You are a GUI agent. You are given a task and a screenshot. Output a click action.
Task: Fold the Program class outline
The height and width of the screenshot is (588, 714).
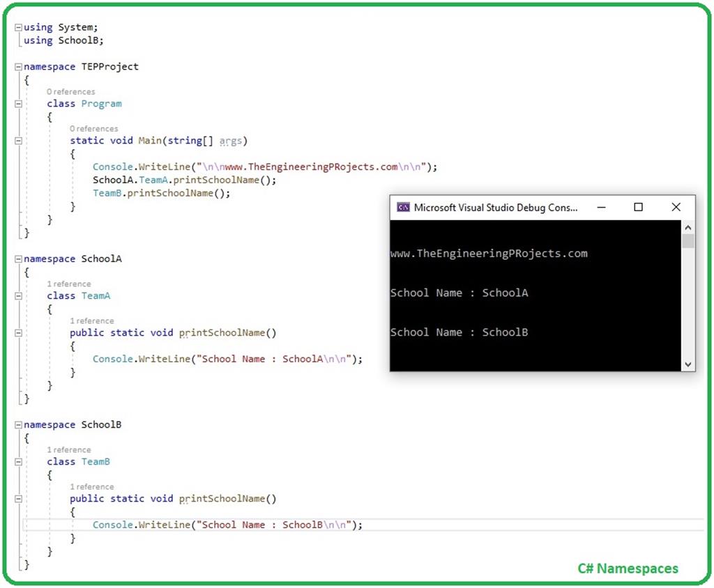pyautogui.click(x=18, y=104)
